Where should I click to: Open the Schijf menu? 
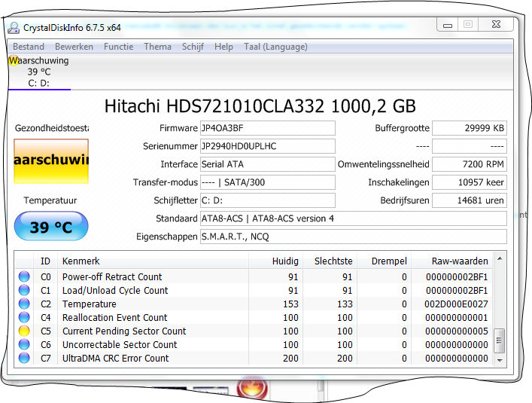click(x=193, y=47)
